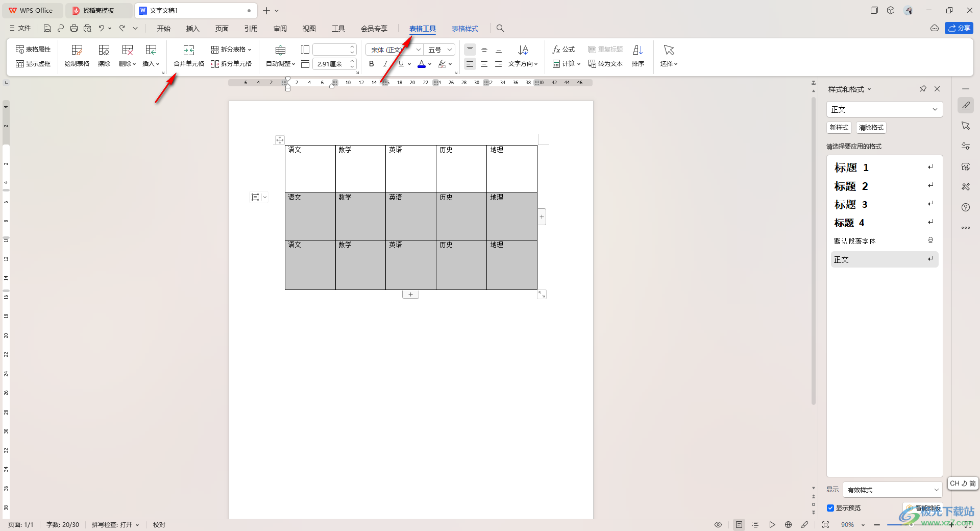Click the Share (分享) button

tap(959, 28)
